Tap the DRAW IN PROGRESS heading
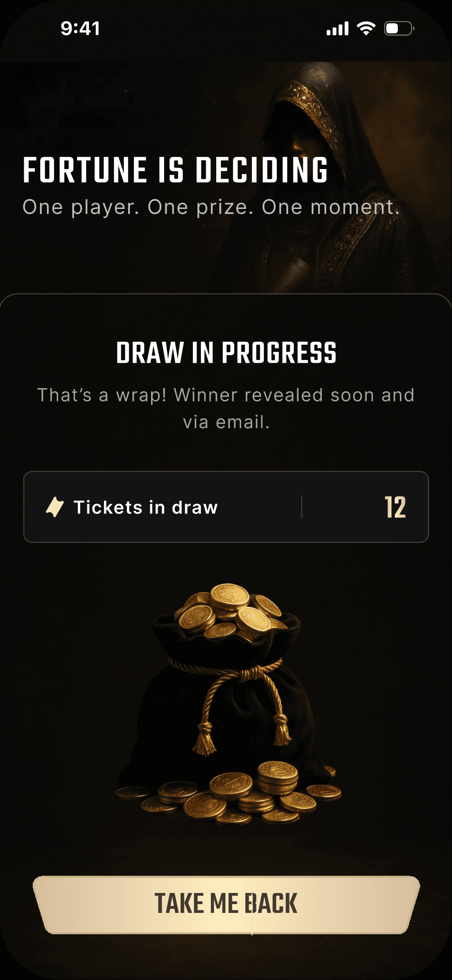The height and width of the screenshot is (980, 452). click(x=226, y=352)
